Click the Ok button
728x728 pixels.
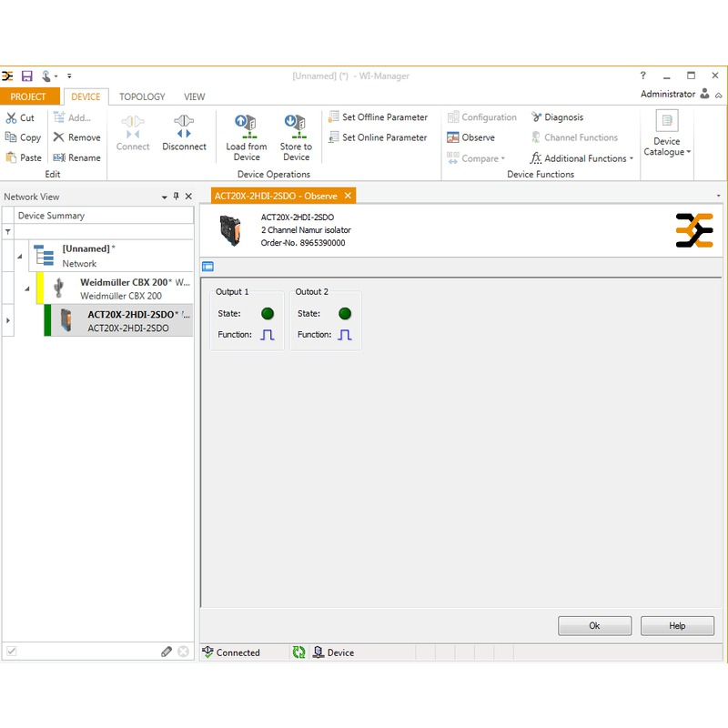[x=595, y=626]
